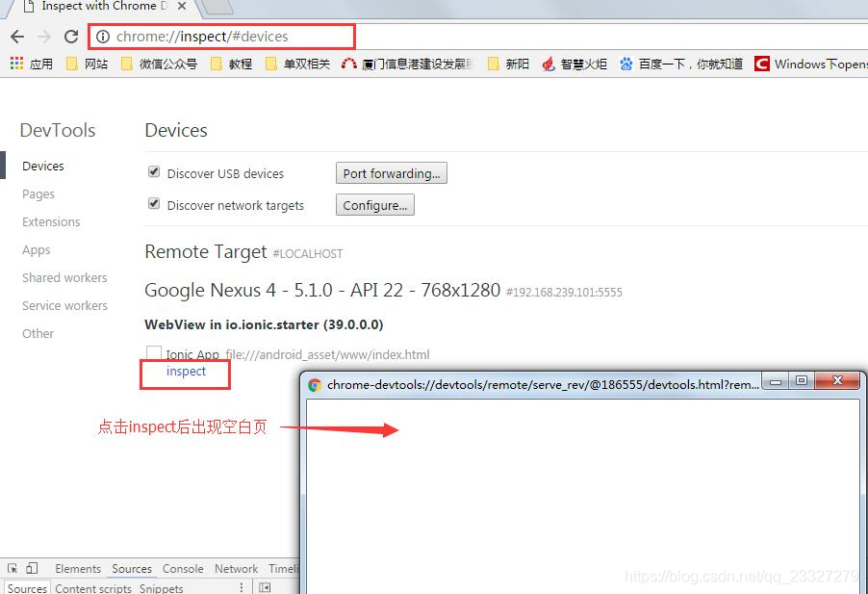This screenshot has width=868, height=594.
Task: Reload the chrome://inspect page
Action: [71, 37]
